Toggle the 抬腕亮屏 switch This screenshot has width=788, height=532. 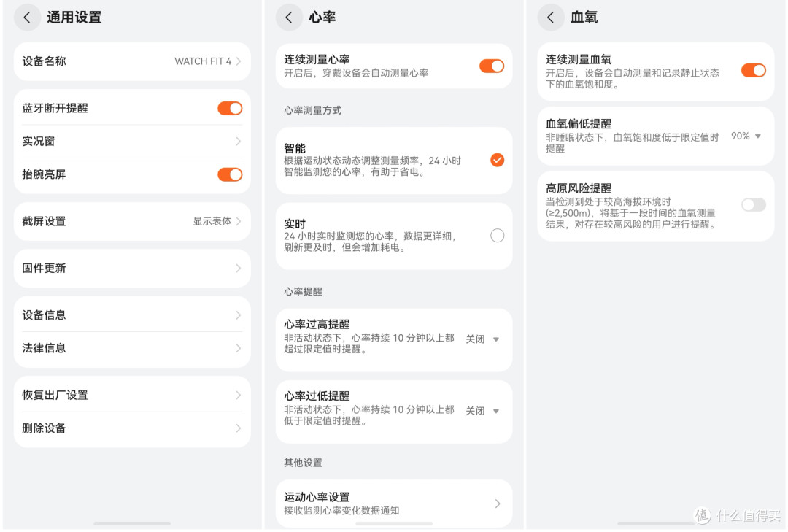[230, 174]
